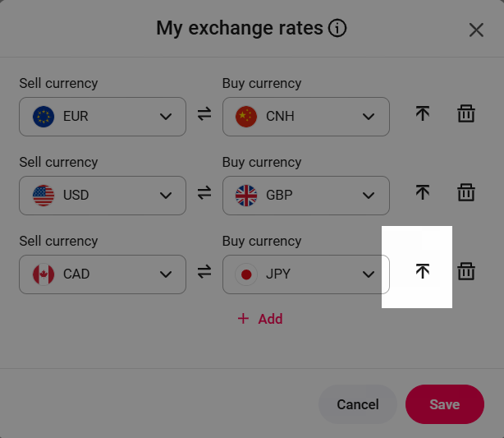Open the JPY buy currency dropdown
Screen dimensions: 504x438
tap(306, 274)
